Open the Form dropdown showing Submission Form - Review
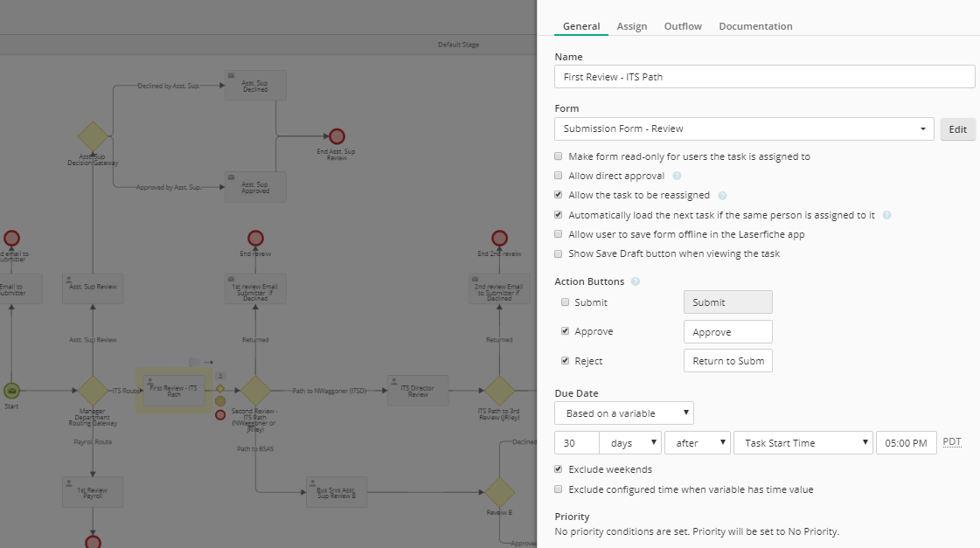Viewport: 980px width, 548px height. point(744,129)
